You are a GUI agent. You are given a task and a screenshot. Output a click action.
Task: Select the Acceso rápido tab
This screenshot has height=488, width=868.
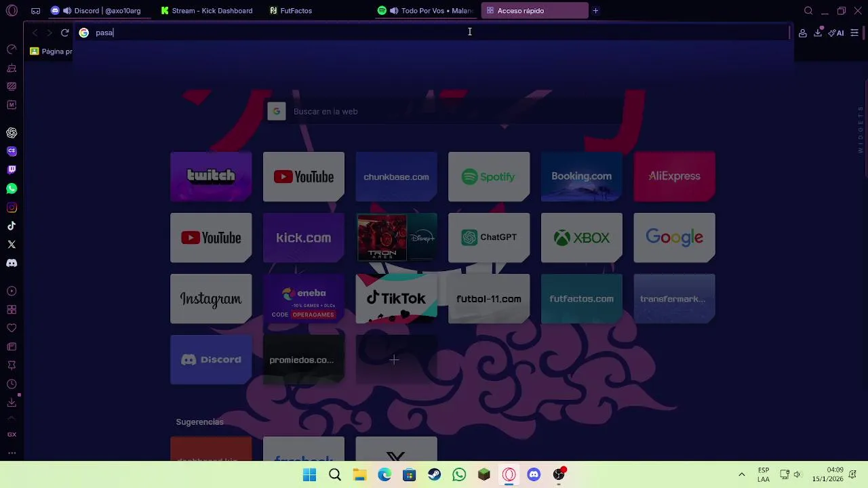(x=535, y=11)
